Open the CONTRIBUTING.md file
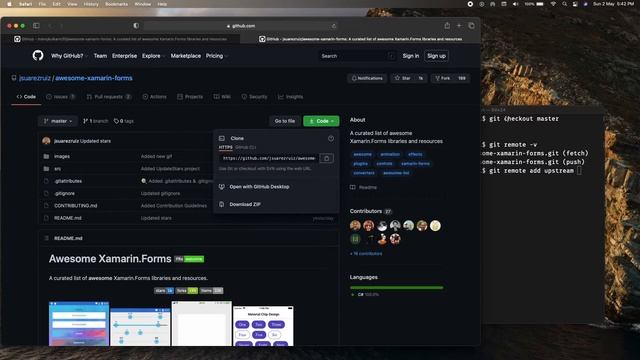The width and height of the screenshot is (640, 360). pos(76,206)
